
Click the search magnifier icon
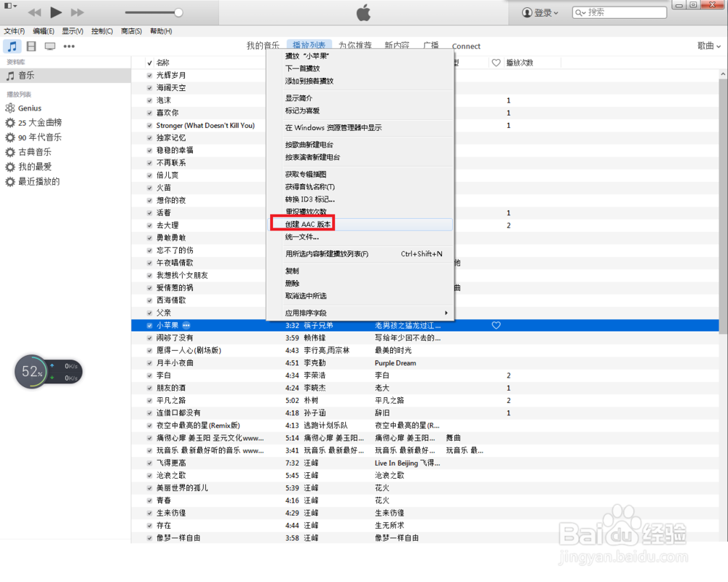coord(580,12)
